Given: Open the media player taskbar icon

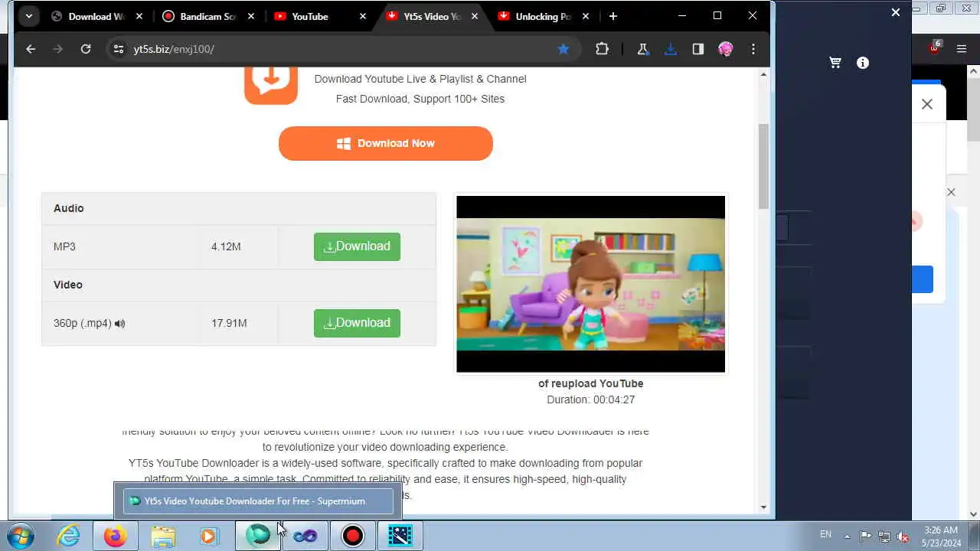Looking at the screenshot, I should coord(210,536).
